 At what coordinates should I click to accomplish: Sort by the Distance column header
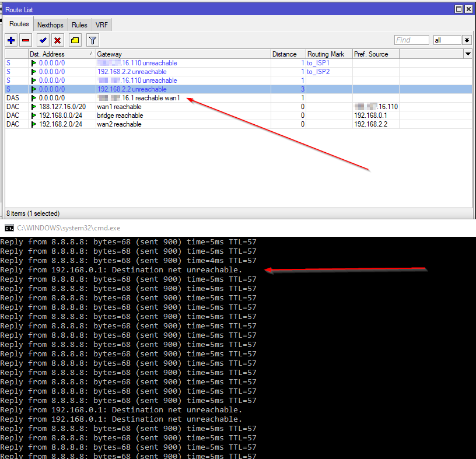pos(288,54)
